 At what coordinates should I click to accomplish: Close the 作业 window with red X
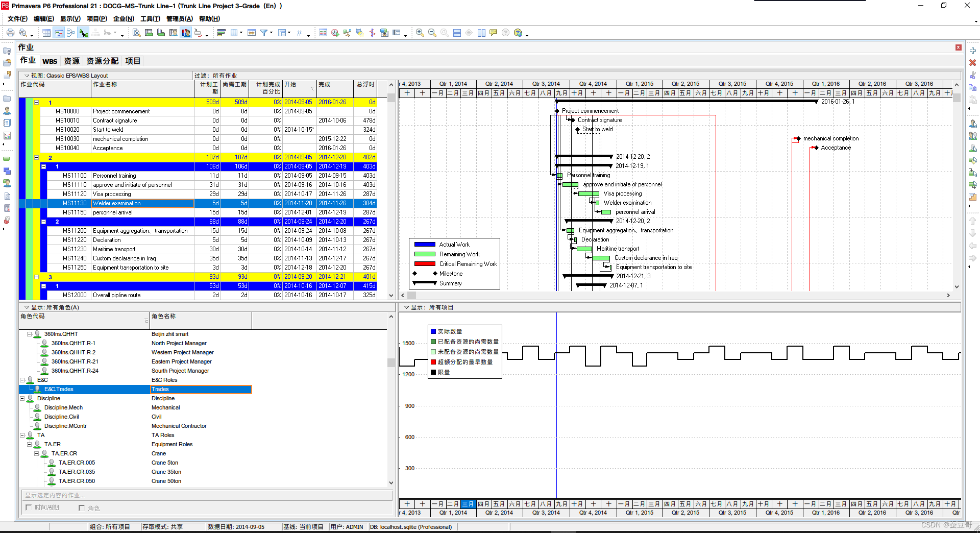[x=958, y=47]
